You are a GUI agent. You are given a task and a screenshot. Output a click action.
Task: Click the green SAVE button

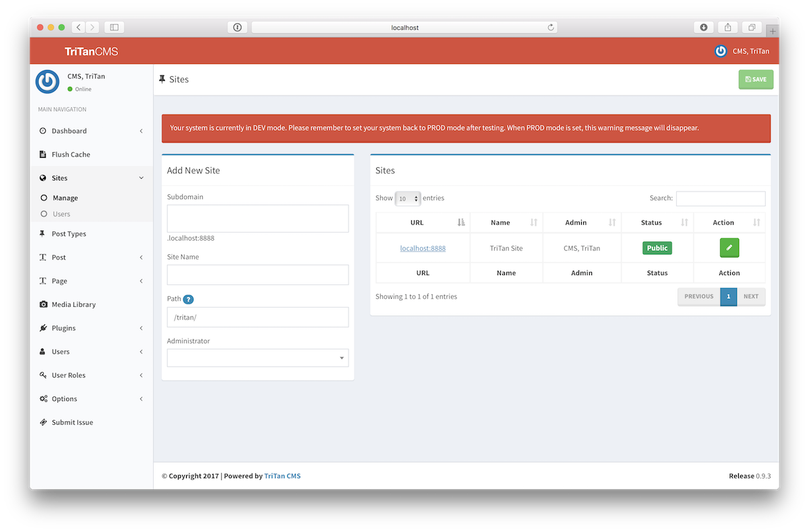755,79
